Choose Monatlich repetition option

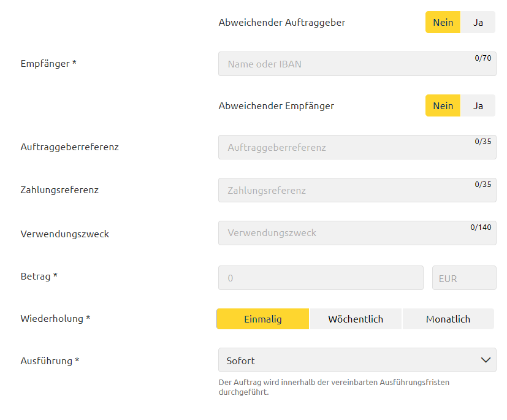(x=448, y=319)
